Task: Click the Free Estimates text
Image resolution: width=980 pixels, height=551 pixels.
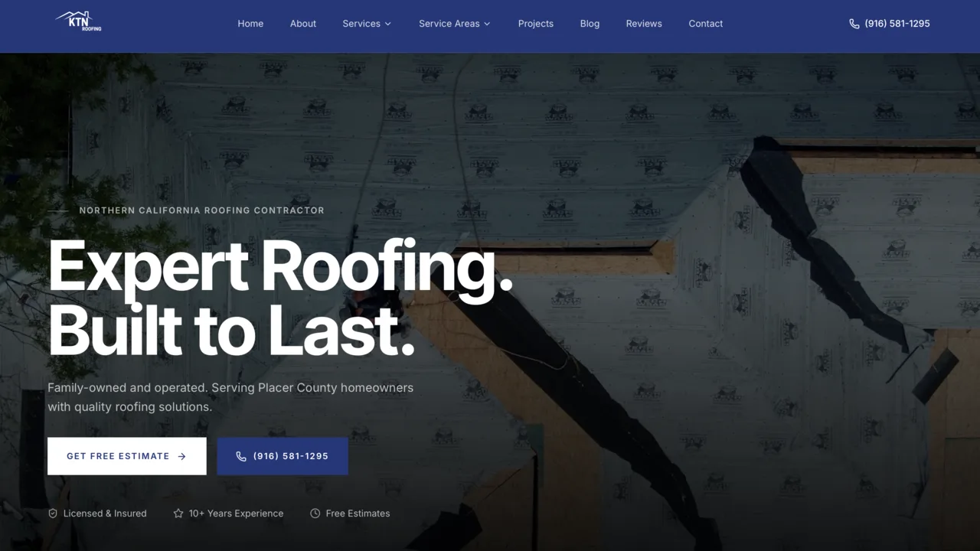Action: [358, 514]
